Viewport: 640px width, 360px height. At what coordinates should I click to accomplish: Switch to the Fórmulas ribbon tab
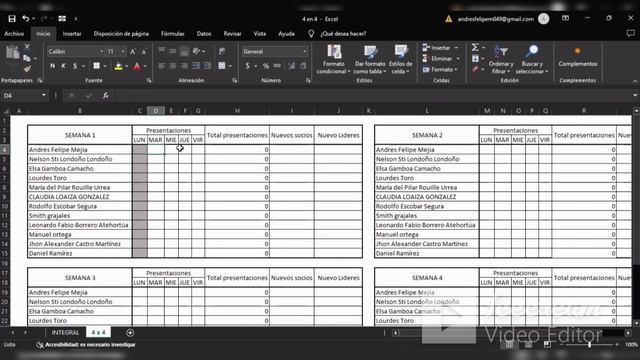pyautogui.click(x=173, y=34)
